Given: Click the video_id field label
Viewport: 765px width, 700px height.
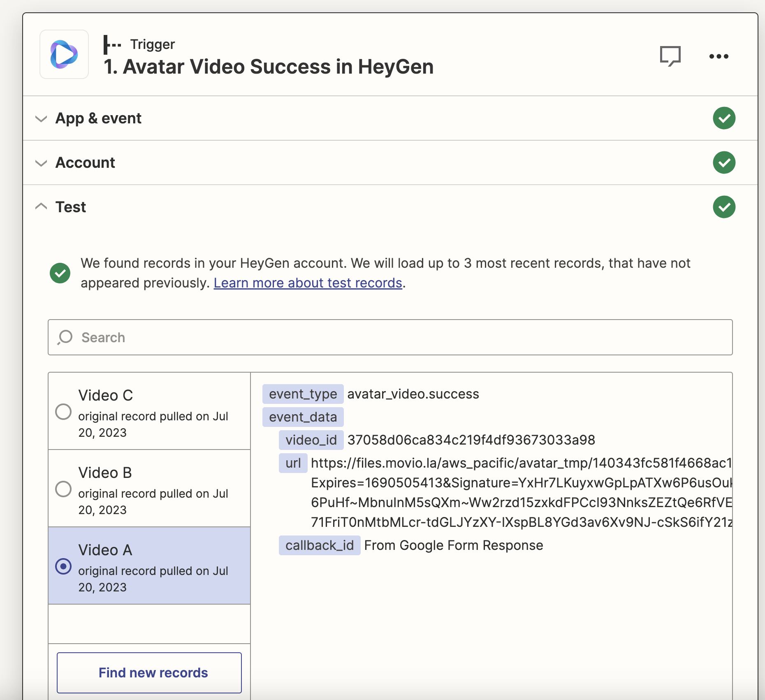Looking at the screenshot, I should 311,440.
